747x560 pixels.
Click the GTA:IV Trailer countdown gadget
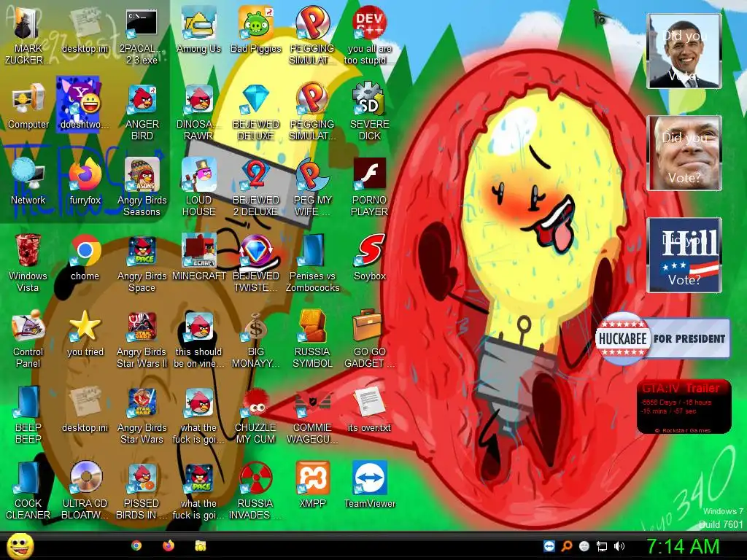684,407
